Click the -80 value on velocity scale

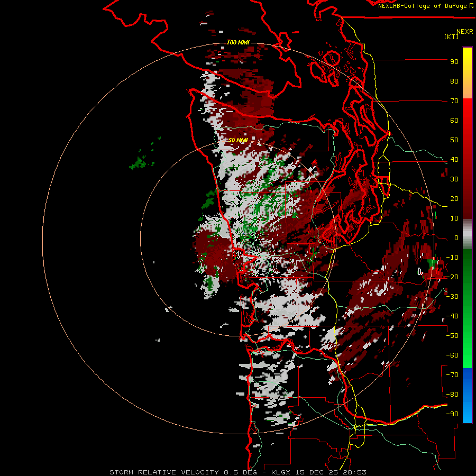452,395
